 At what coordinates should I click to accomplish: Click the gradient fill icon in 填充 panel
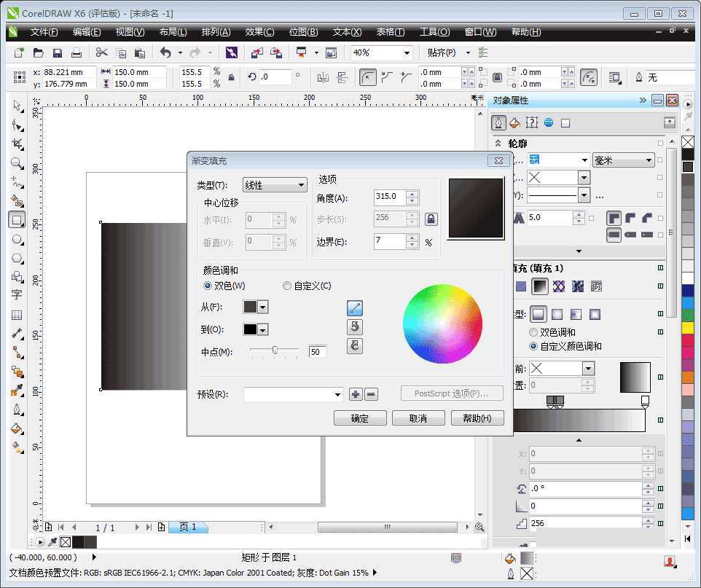point(539,286)
